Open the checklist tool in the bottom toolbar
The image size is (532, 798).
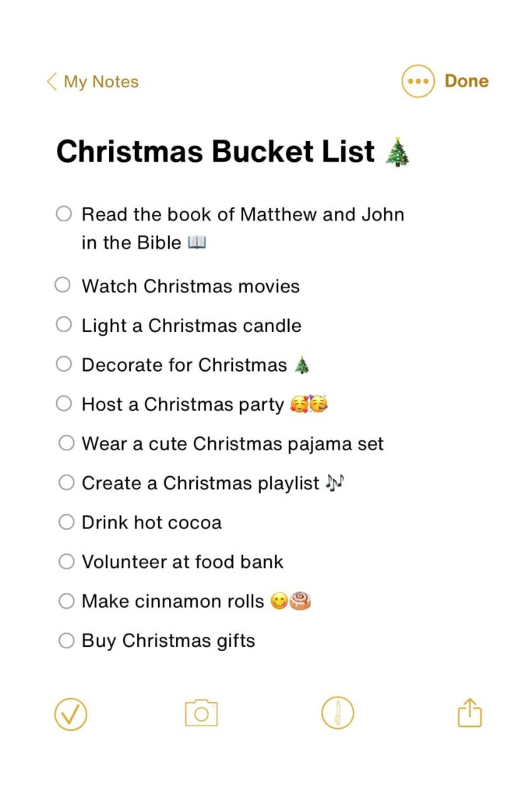pos(71,712)
